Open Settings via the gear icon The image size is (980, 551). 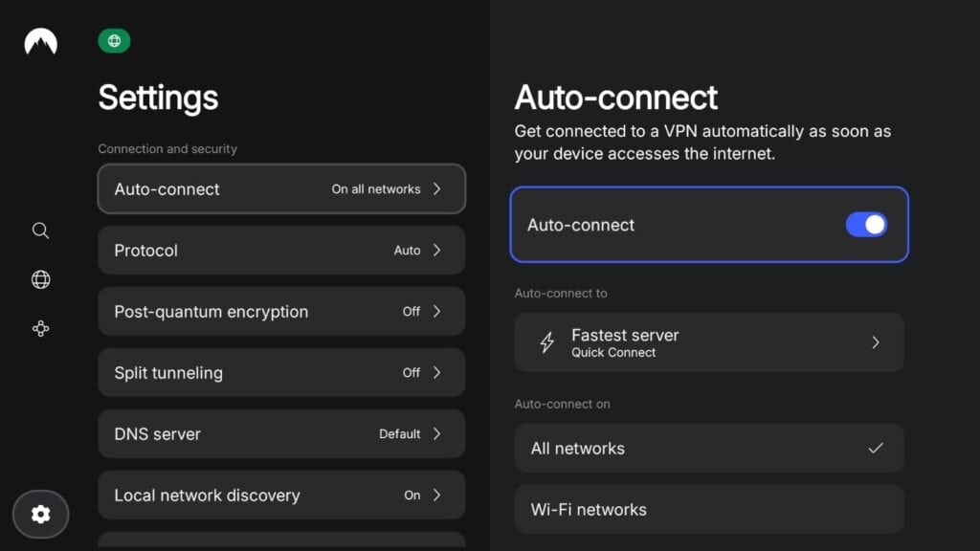pos(40,514)
